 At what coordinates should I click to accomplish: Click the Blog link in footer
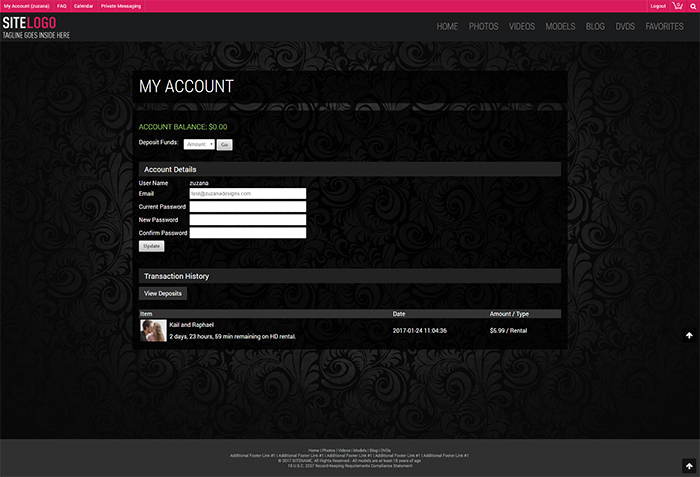(374, 451)
